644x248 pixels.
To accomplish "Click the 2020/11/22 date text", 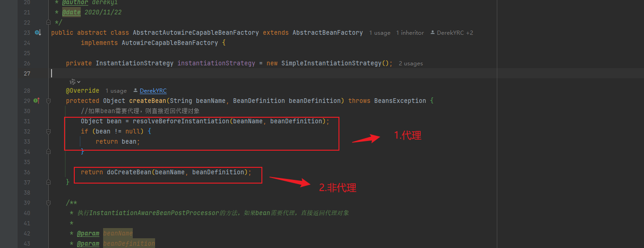I will click(103, 13).
